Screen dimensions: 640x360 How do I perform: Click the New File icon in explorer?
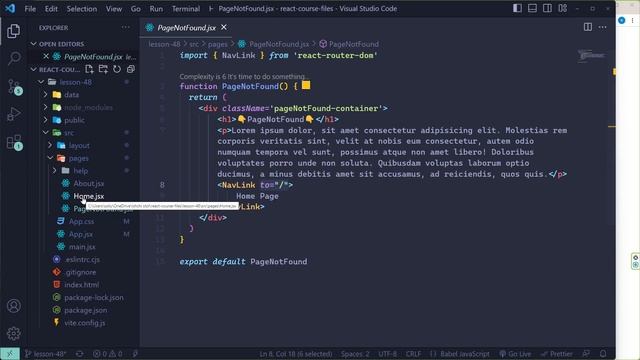click(x=89, y=69)
